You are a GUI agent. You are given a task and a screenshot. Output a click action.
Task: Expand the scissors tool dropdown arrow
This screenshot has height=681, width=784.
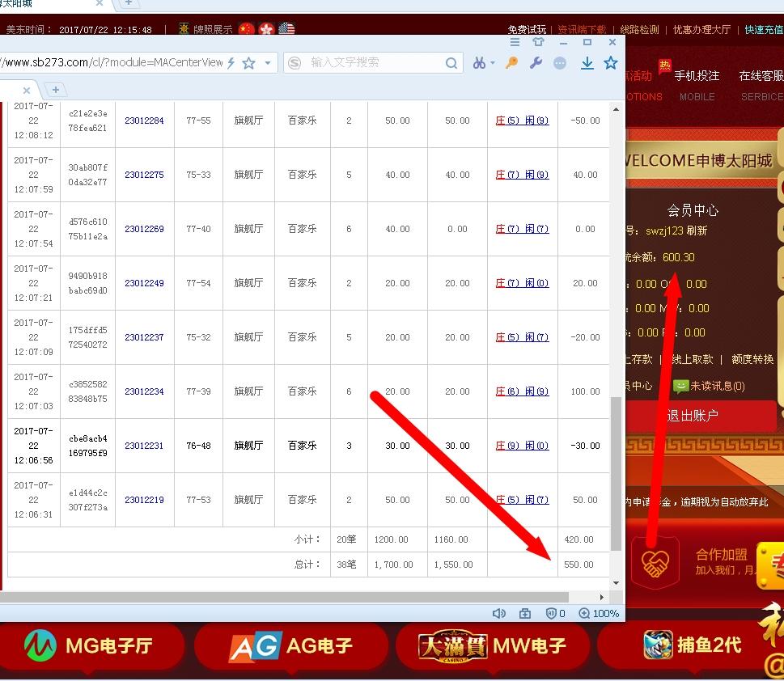pyautogui.click(x=493, y=62)
